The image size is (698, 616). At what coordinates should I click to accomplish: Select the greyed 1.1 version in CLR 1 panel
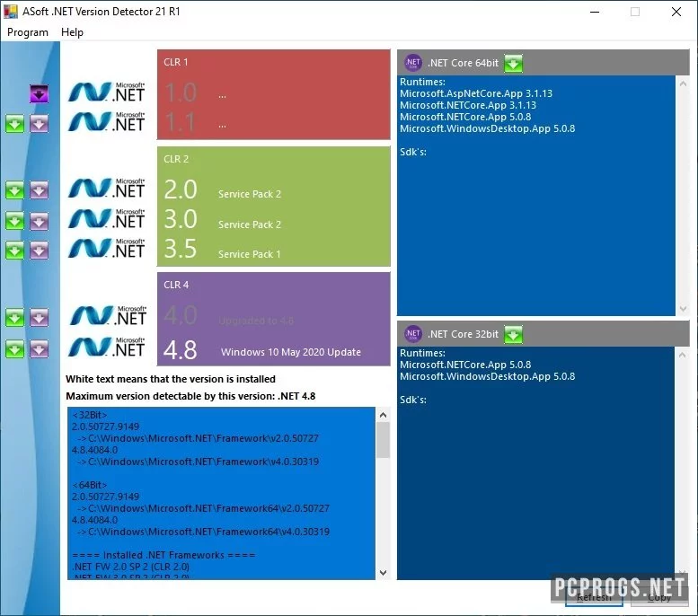pos(181,122)
